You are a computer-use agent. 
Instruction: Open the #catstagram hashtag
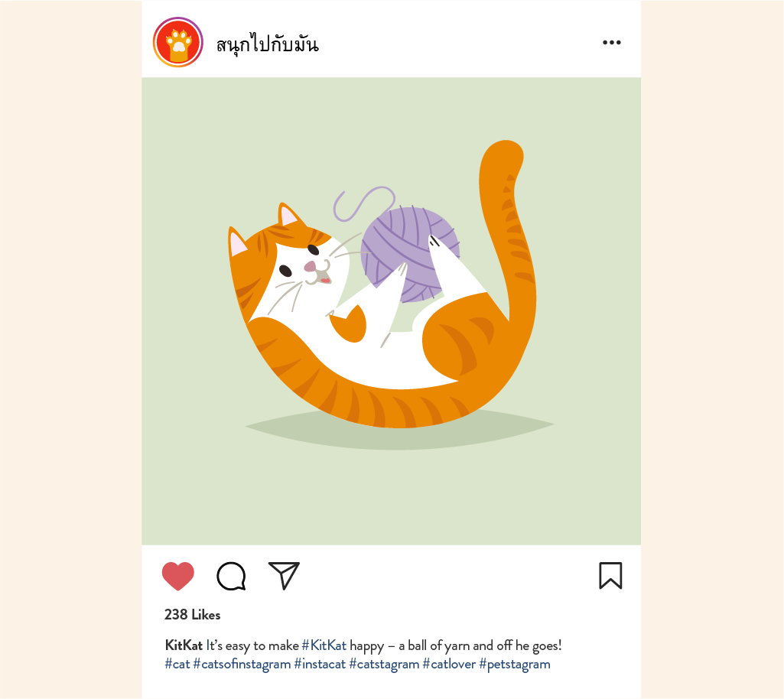(x=384, y=664)
